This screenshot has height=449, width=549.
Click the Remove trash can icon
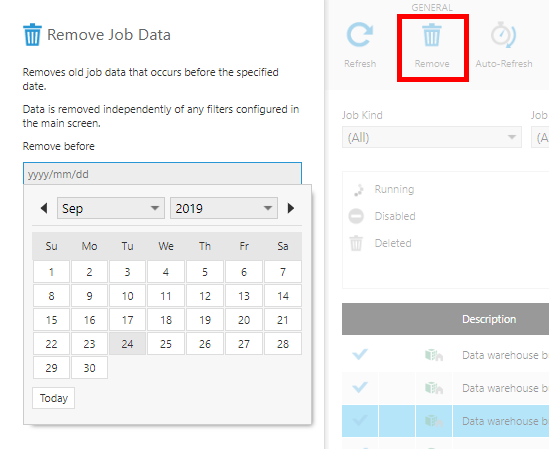click(432, 35)
